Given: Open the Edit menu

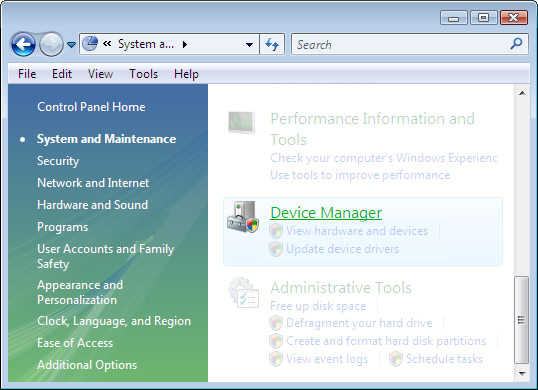Looking at the screenshot, I should tap(62, 74).
